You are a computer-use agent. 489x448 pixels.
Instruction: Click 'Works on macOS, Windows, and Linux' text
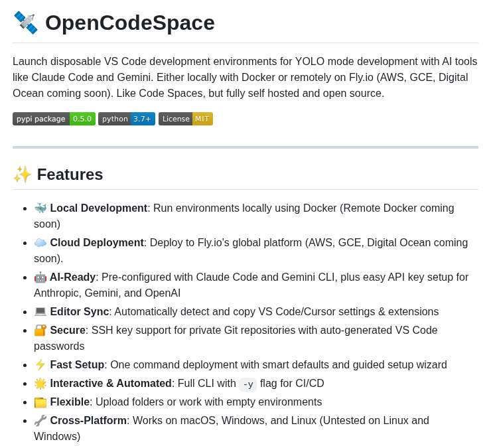pos(224,421)
